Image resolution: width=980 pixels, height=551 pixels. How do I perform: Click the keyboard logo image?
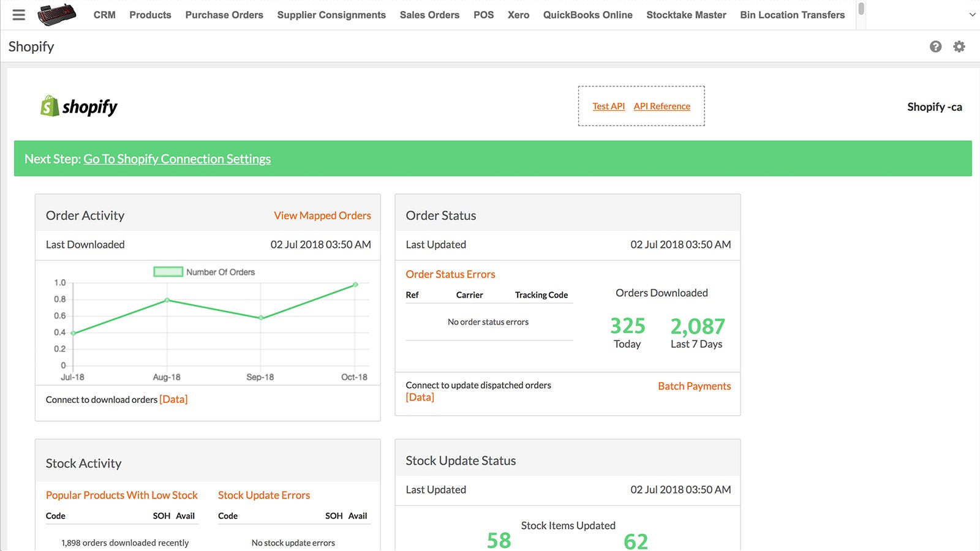coord(57,15)
